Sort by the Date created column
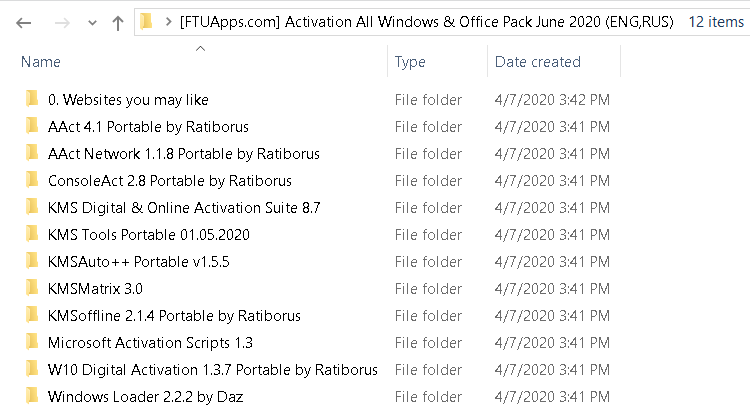The image size is (750, 420). [x=538, y=62]
